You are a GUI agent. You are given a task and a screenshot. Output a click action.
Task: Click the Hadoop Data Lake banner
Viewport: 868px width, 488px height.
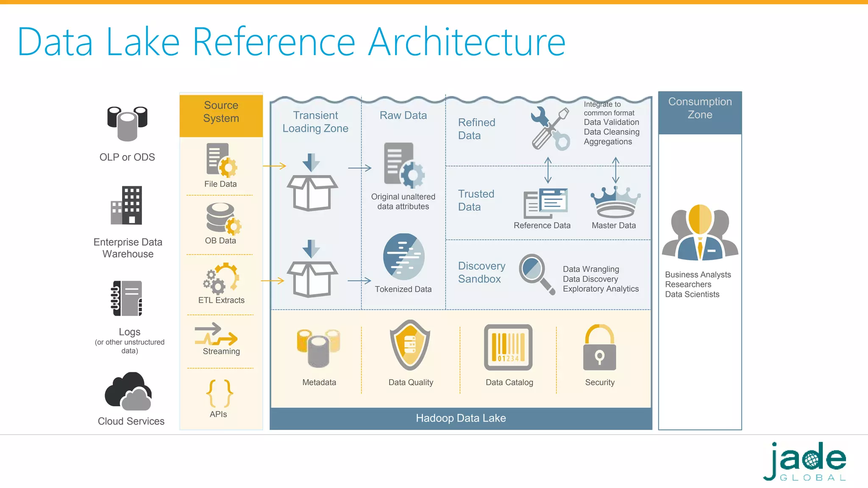pos(461,419)
